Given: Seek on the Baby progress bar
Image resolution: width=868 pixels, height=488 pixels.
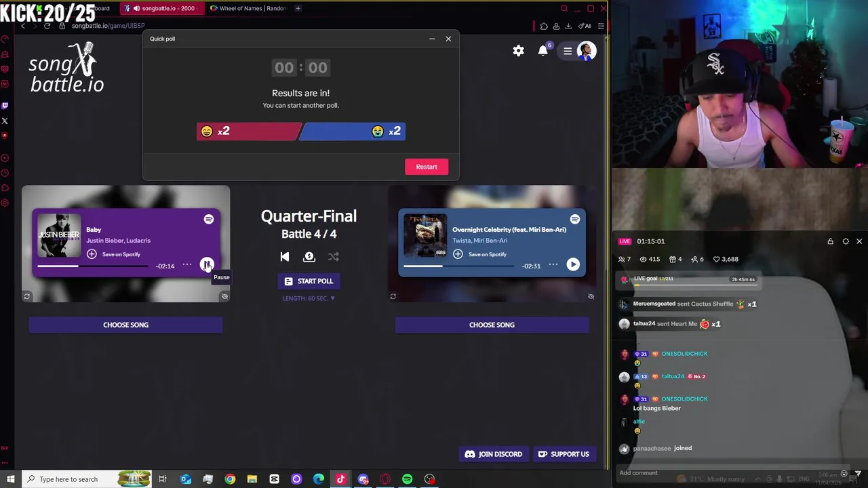Looking at the screenshot, I should (94, 266).
